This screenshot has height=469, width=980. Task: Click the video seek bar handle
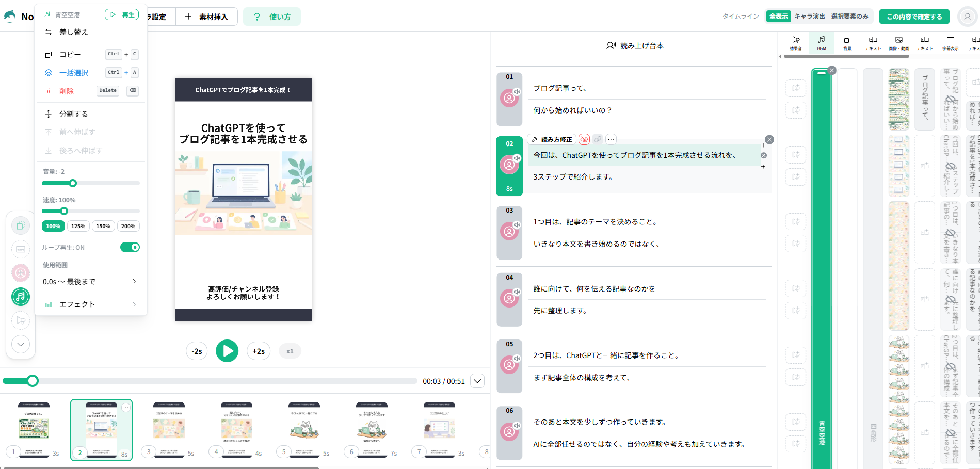point(33,381)
